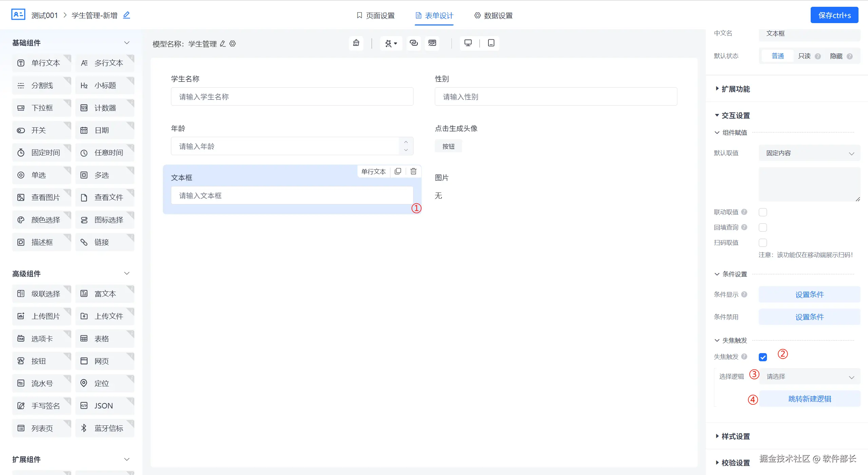Check the 扫码取值 checkbox
The height and width of the screenshot is (475, 868).
tap(763, 243)
